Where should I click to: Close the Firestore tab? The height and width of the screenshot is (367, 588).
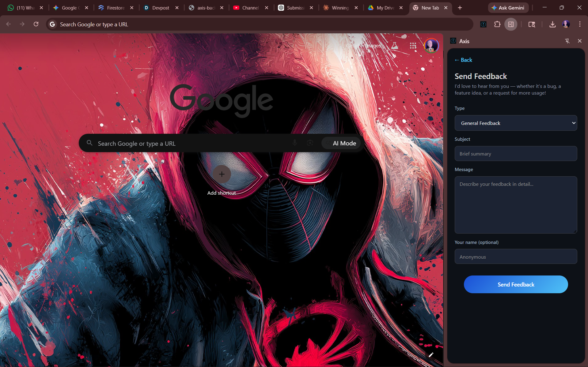point(132,8)
